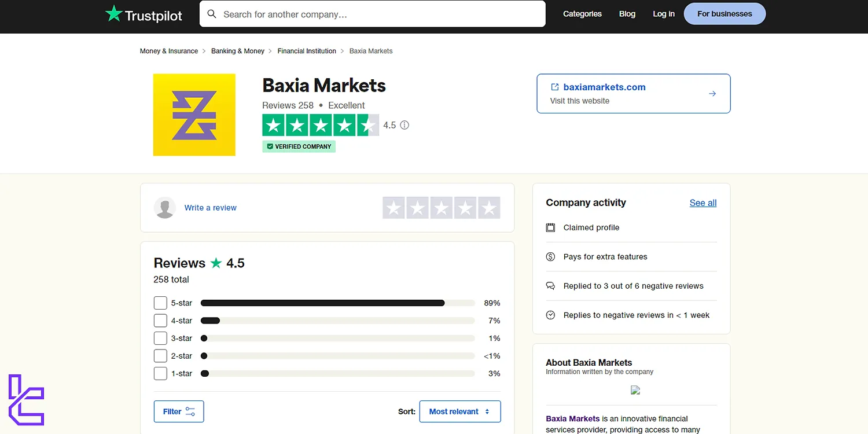Open the Blog menu item
Screen dimensions: 868x434
(627, 14)
